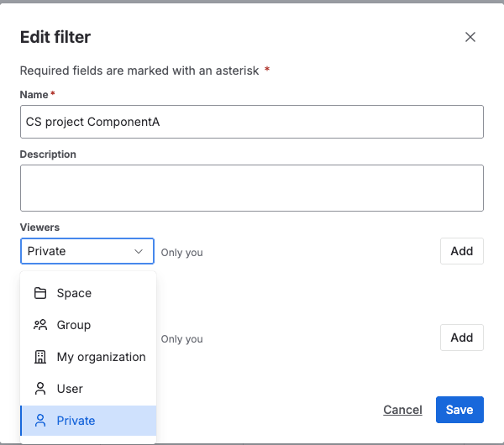Click the person icon beside User
504x445 pixels.
(x=40, y=389)
